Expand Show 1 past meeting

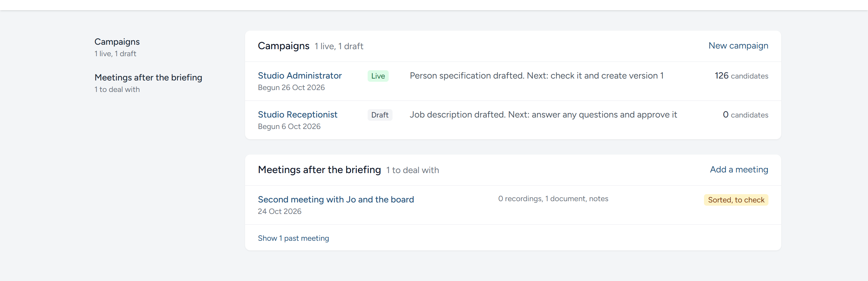[293, 238]
